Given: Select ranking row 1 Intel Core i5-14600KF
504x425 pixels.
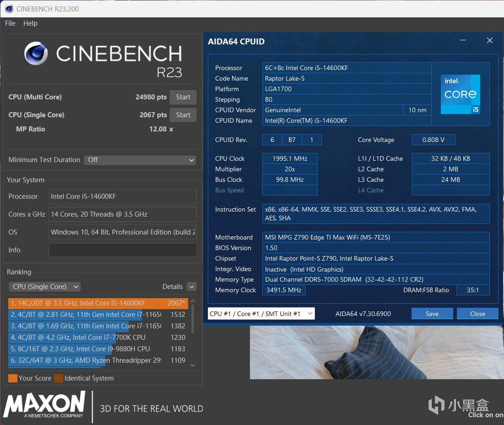Looking at the screenshot, I should tap(98, 303).
